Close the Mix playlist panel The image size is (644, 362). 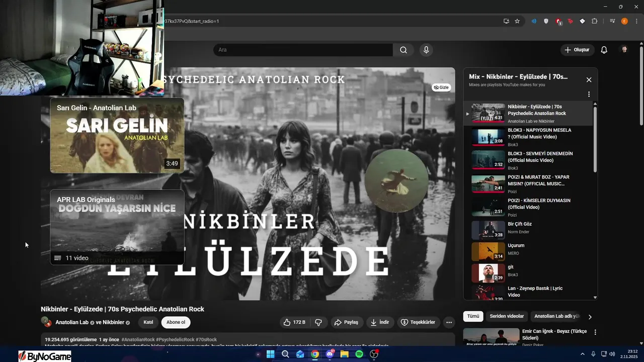(x=589, y=80)
